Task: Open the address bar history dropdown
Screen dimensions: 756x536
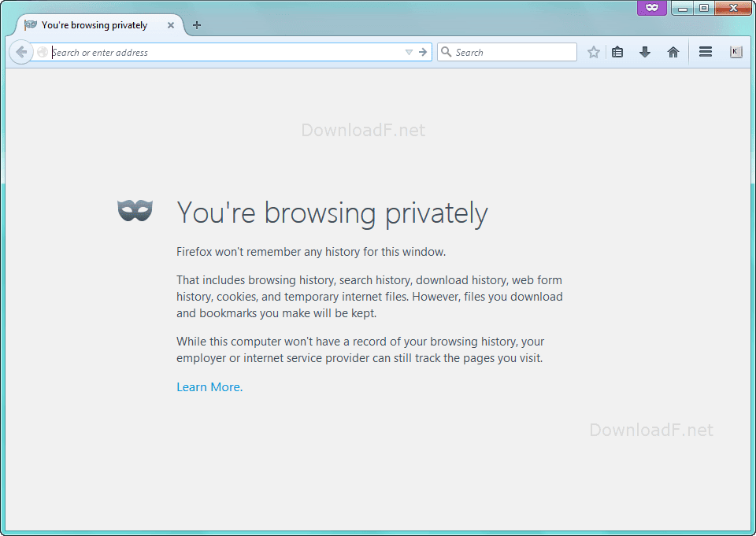Action: (409, 52)
